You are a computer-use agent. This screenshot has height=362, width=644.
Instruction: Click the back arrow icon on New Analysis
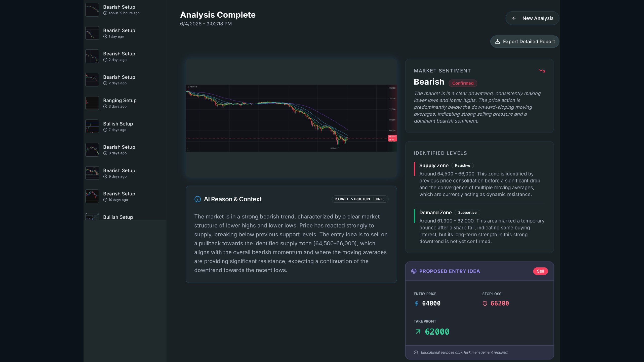(514, 18)
